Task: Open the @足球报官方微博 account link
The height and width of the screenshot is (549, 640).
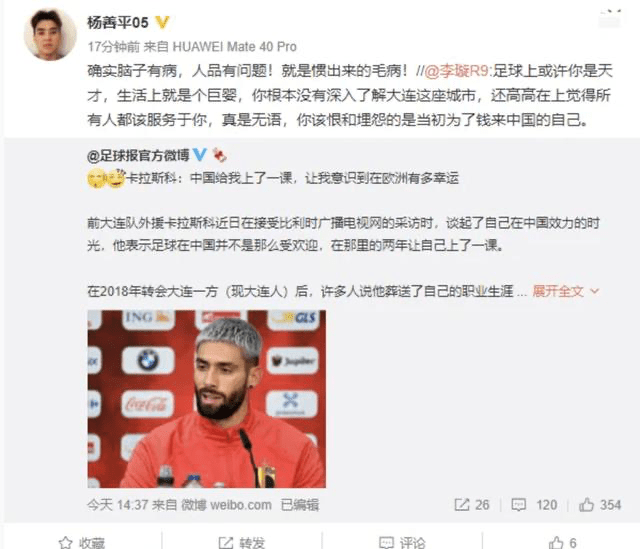Action: click(x=138, y=155)
